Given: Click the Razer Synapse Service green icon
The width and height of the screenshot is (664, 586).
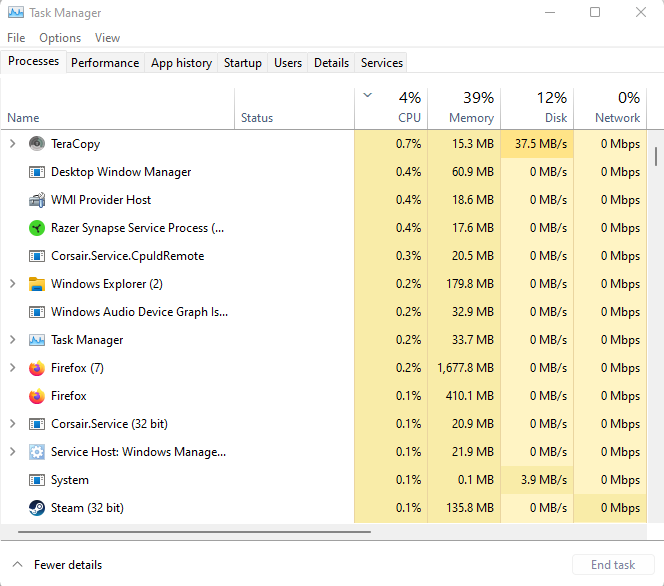Looking at the screenshot, I should pos(37,228).
